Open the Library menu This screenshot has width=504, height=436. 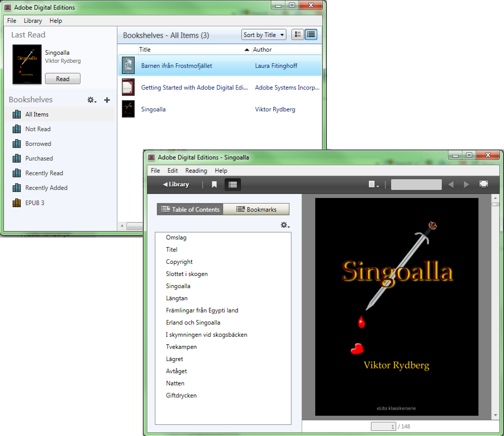[33, 21]
